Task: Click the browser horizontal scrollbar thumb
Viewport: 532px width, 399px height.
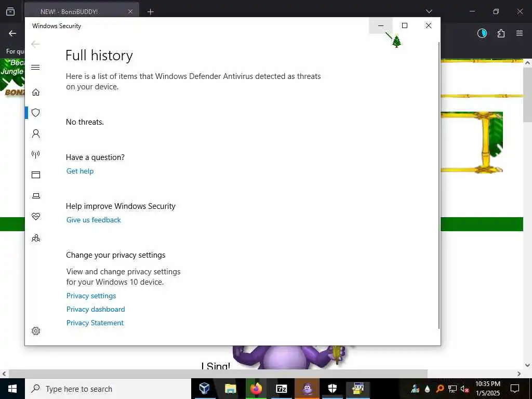Action: tap(218, 374)
